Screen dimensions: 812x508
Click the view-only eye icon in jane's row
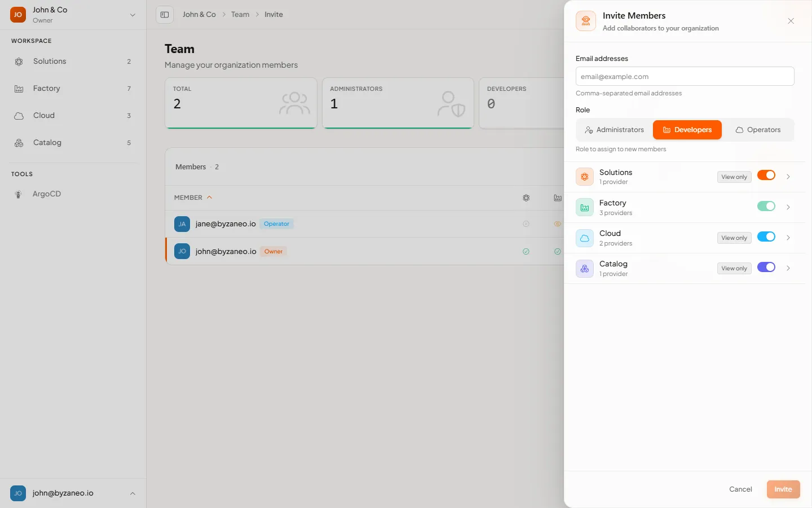coord(558,224)
